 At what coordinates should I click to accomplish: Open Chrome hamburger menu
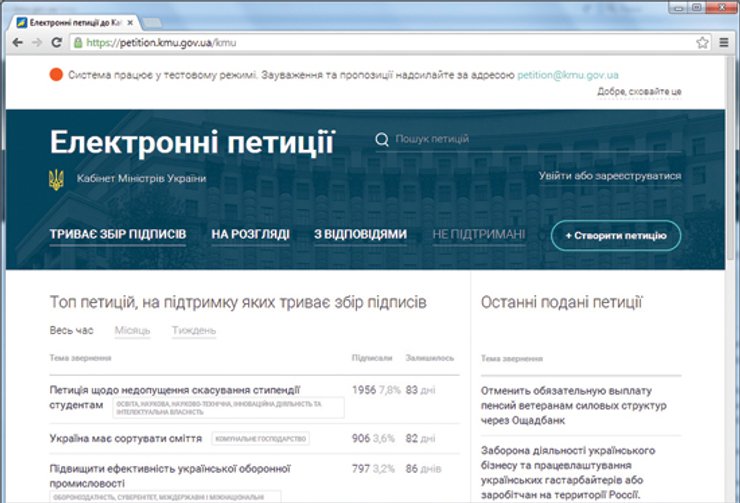coord(723,43)
